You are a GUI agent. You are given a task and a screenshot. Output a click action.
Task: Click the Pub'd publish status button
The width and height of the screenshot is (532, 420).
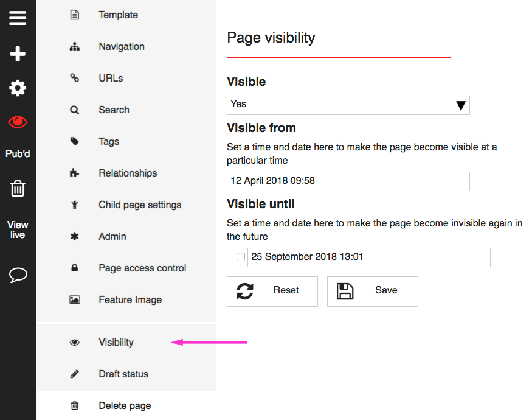[x=18, y=153]
